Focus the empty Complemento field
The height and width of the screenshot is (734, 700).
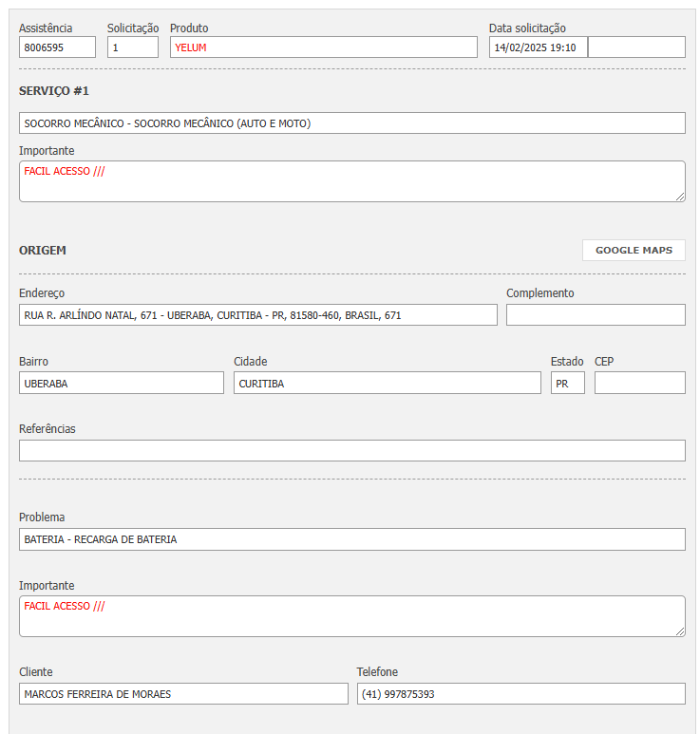(596, 315)
